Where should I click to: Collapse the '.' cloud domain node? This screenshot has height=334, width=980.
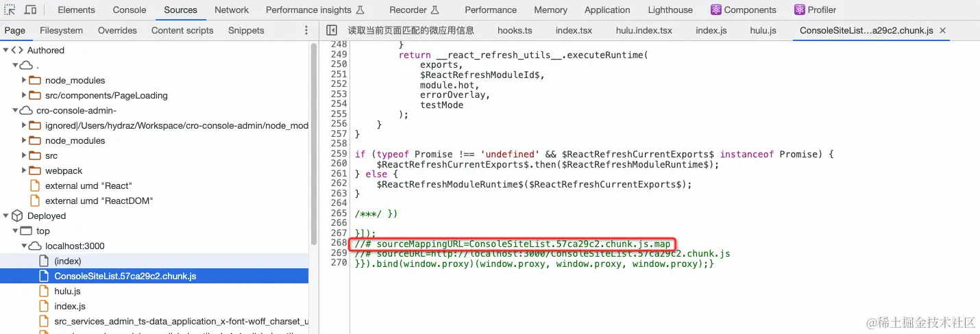click(x=15, y=65)
